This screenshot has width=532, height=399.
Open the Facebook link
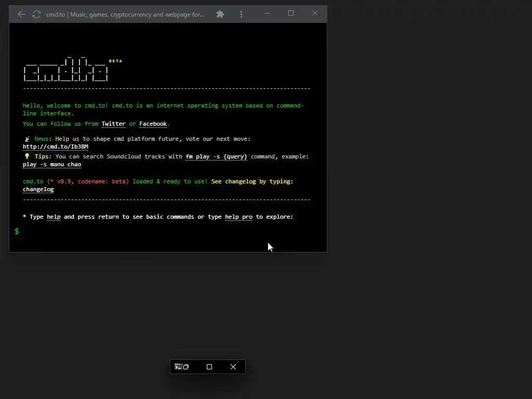tap(153, 124)
